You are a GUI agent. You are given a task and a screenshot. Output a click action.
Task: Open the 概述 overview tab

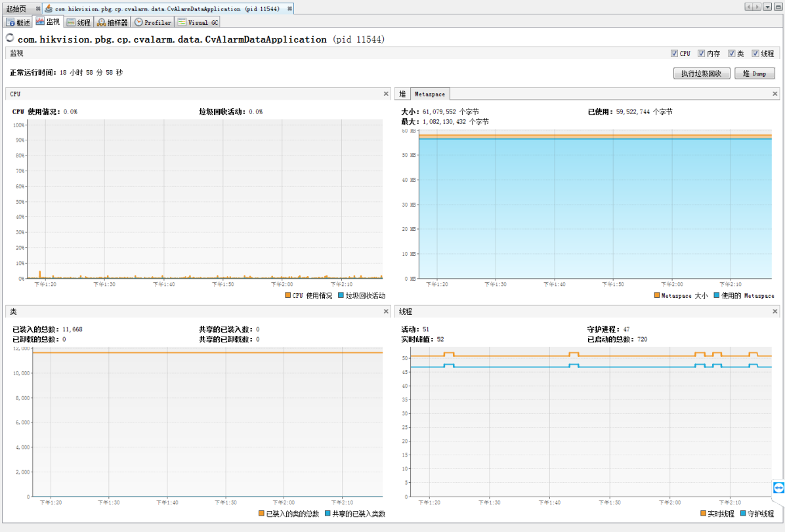click(x=18, y=22)
